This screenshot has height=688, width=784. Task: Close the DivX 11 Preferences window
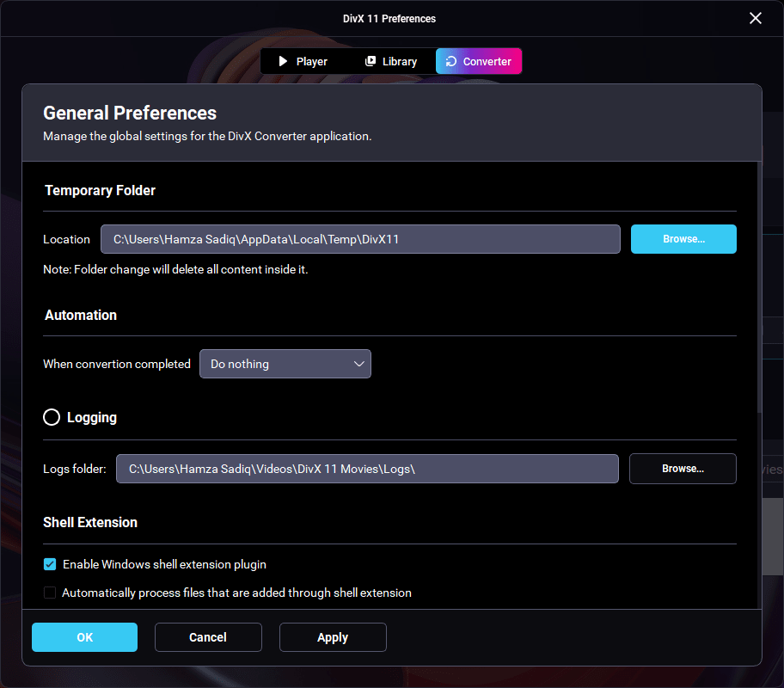tap(756, 18)
